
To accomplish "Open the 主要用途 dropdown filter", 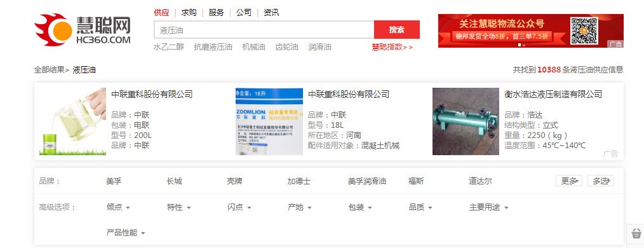I will click(489, 207).
